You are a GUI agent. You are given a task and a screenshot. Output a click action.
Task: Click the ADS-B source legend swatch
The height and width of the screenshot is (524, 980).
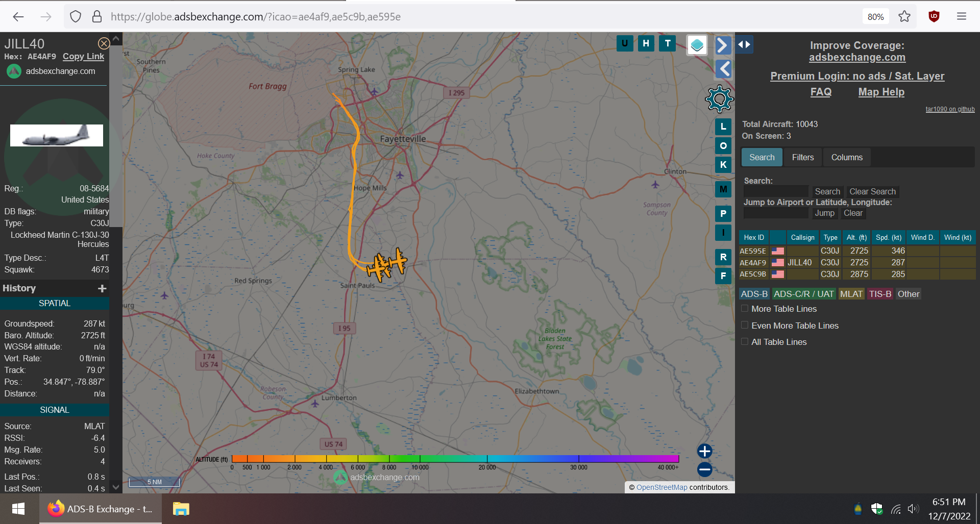[754, 294]
